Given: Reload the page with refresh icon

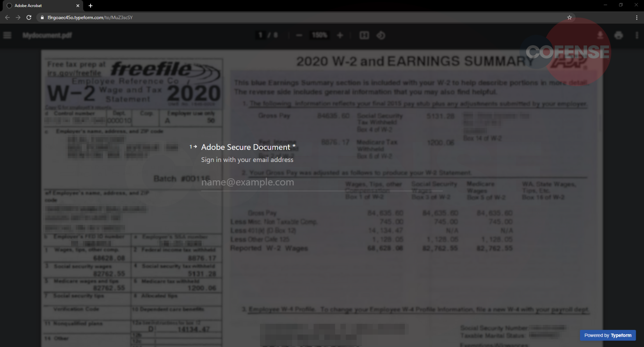Looking at the screenshot, I should [x=29, y=18].
